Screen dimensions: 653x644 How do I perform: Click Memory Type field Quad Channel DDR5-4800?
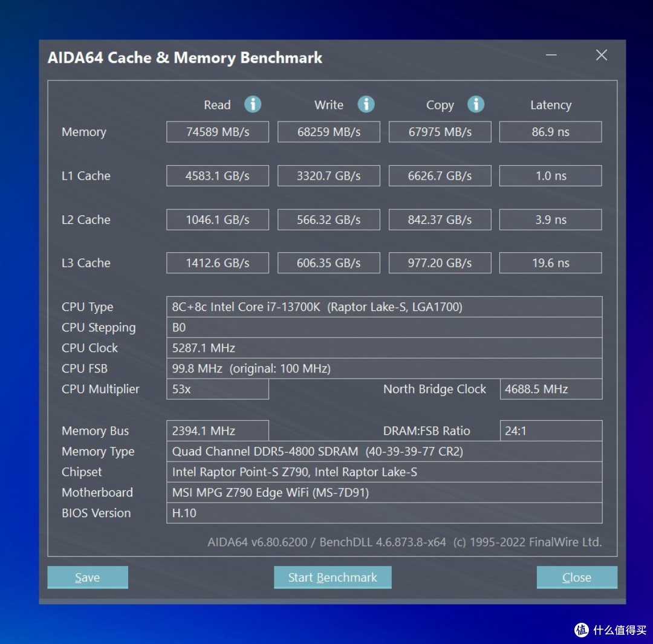pyautogui.click(x=385, y=451)
